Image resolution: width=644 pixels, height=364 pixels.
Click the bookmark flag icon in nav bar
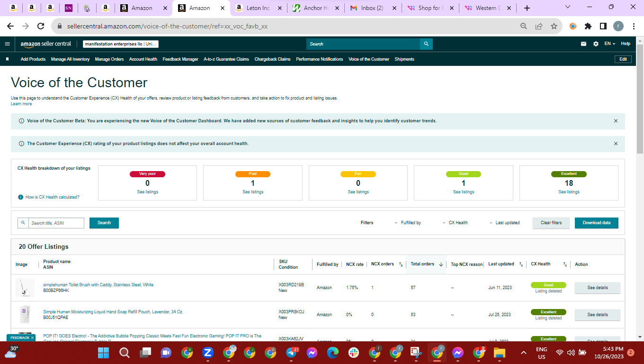point(7,59)
